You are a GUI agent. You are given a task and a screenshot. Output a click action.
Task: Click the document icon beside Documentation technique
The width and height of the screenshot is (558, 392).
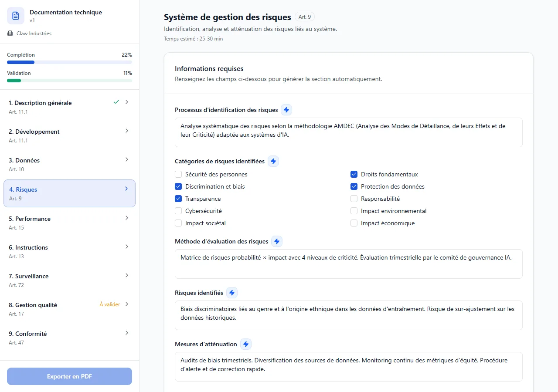point(16,16)
